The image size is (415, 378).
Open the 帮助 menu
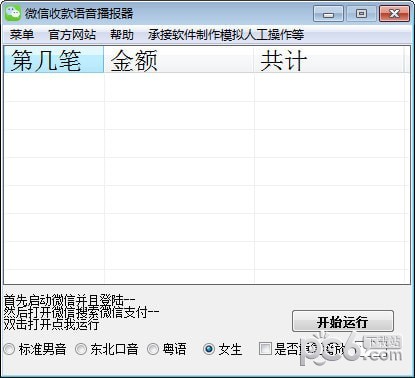pyautogui.click(x=122, y=35)
